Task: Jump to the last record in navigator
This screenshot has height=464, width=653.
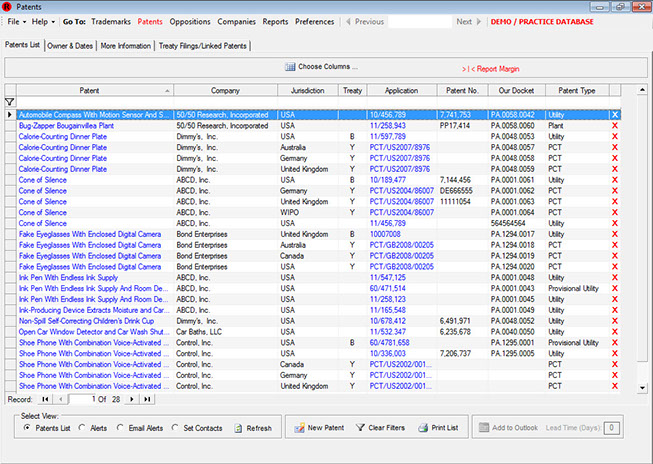Action: (148, 399)
